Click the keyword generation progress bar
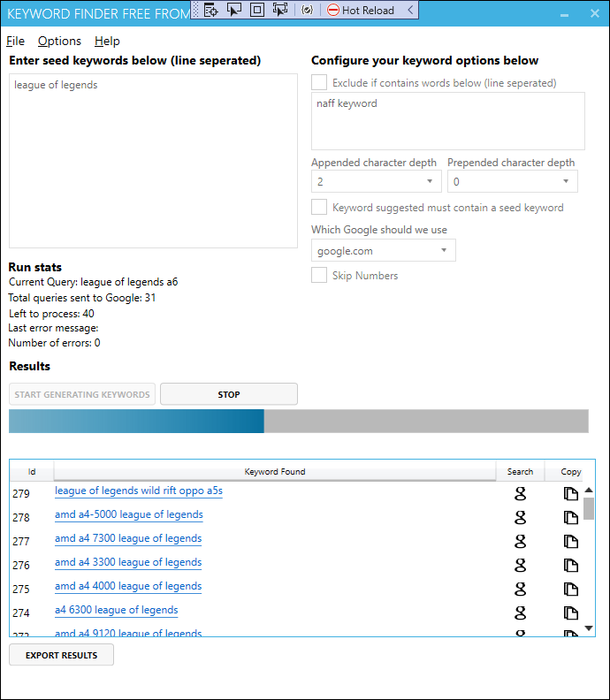Viewport: 610px width, 700px height. (298, 421)
